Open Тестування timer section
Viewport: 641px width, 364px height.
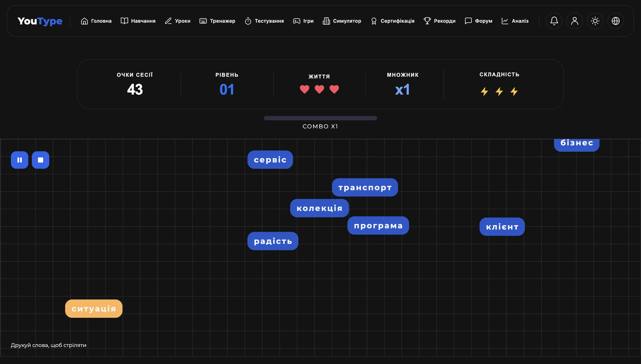point(264,21)
